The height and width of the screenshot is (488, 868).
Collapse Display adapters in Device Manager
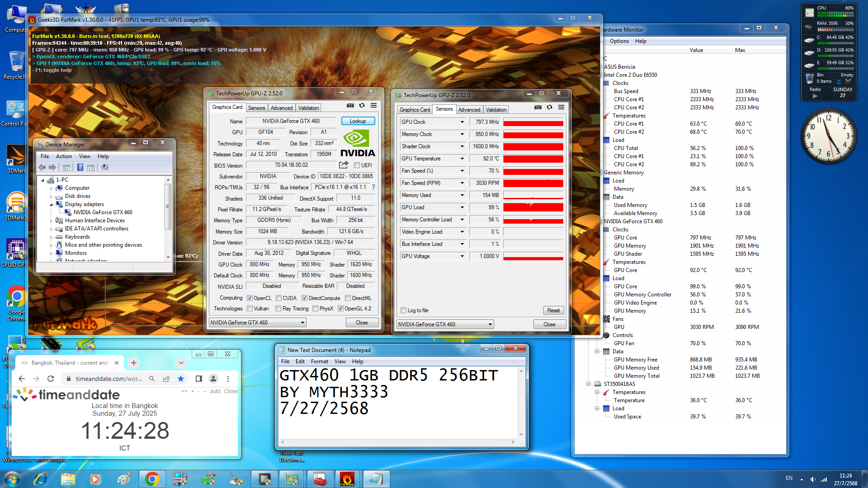51,204
